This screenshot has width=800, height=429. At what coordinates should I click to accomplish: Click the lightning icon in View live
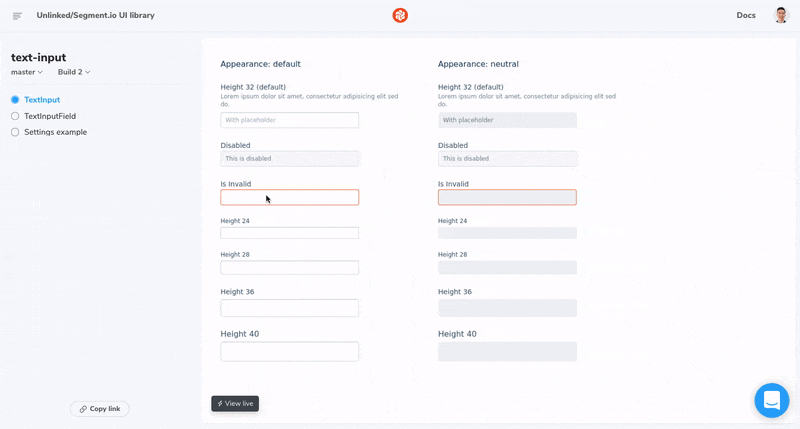tap(220, 403)
